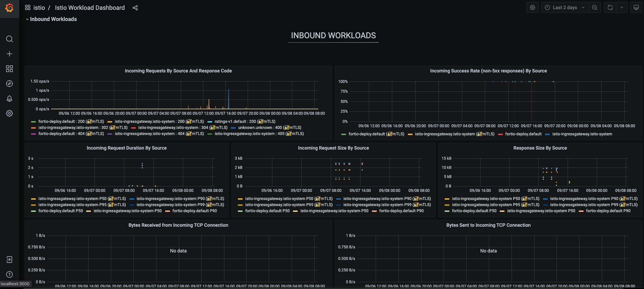Image resolution: width=644 pixels, height=289 pixels.
Task: Open Incoming Request Duration By Source panel title
Action: 126,148
